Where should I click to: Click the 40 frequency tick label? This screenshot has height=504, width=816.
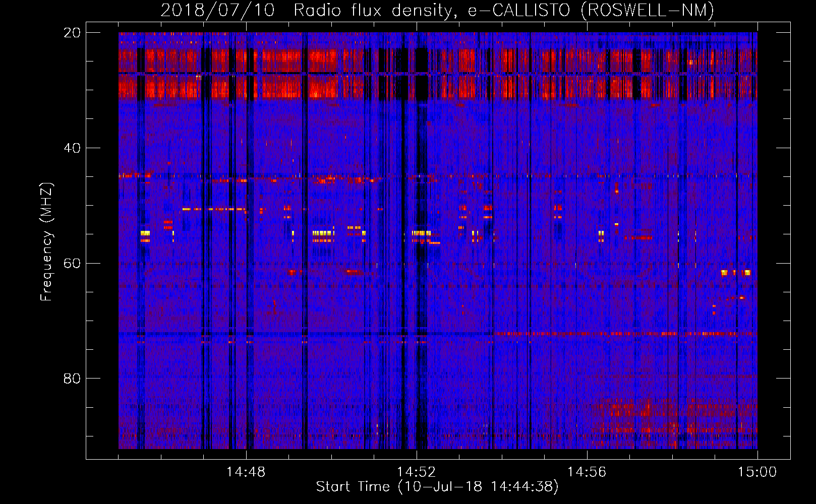(72, 148)
